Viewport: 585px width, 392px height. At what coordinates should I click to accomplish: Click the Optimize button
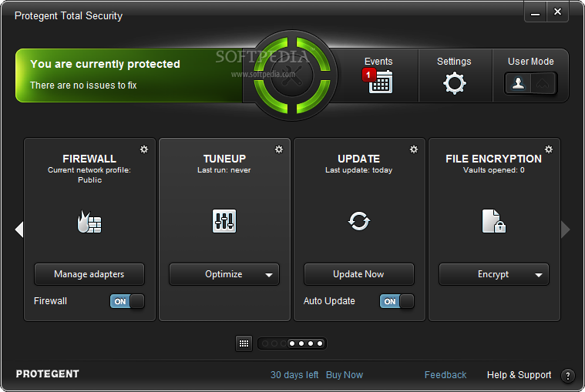tap(224, 274)
